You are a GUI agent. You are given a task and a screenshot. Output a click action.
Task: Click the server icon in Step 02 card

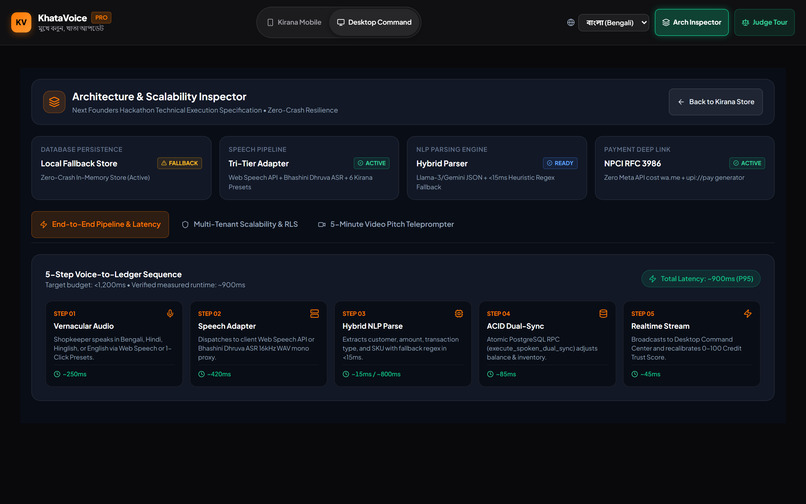(315, 313)
